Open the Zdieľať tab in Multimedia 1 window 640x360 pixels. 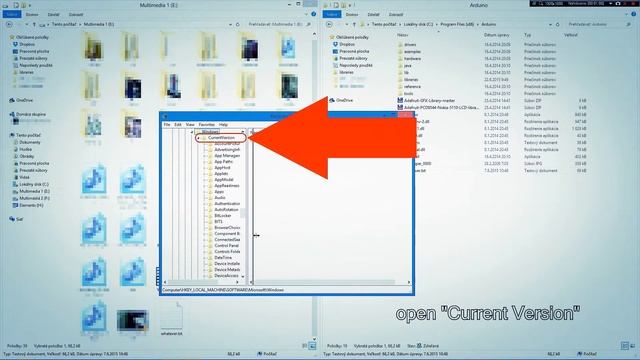tap(53, 14)
